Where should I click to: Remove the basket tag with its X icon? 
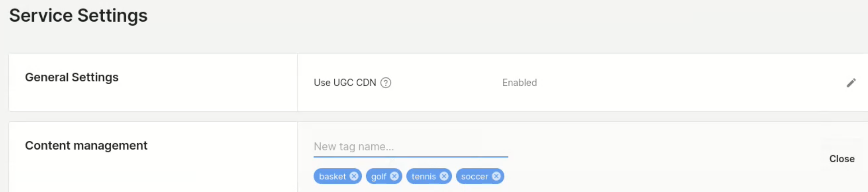(354, 176)
